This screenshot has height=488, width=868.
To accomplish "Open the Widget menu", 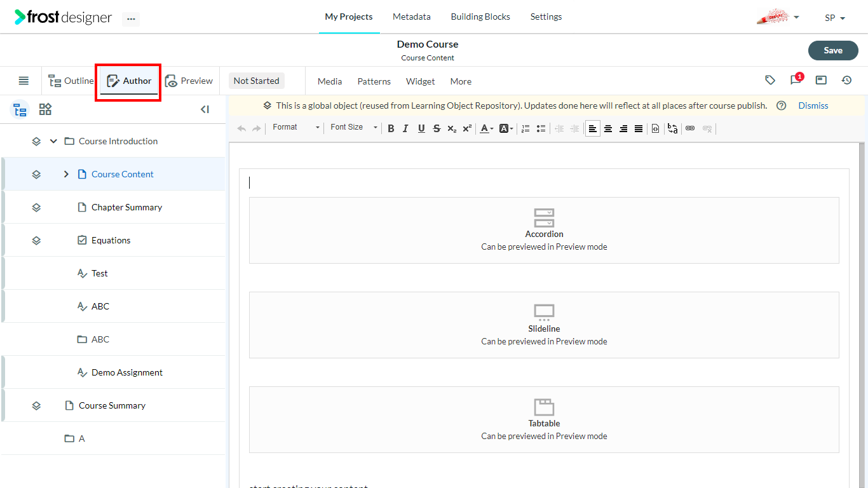I will (421, 81).
